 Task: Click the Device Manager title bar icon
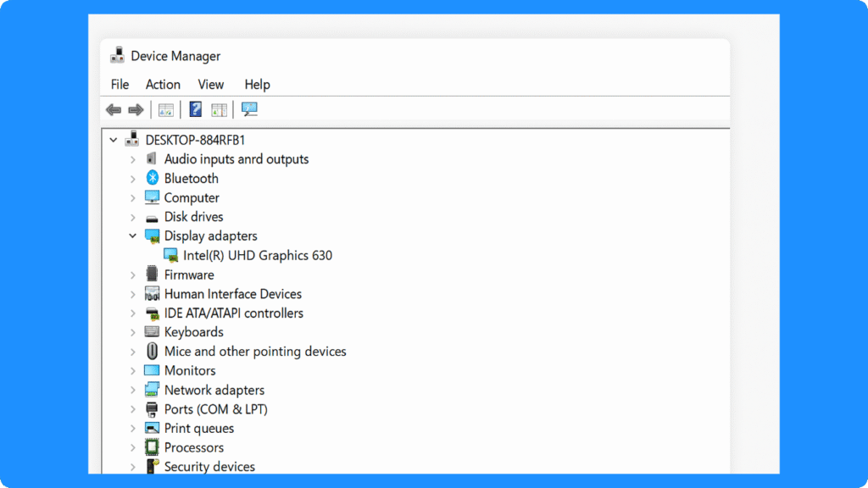117,55
